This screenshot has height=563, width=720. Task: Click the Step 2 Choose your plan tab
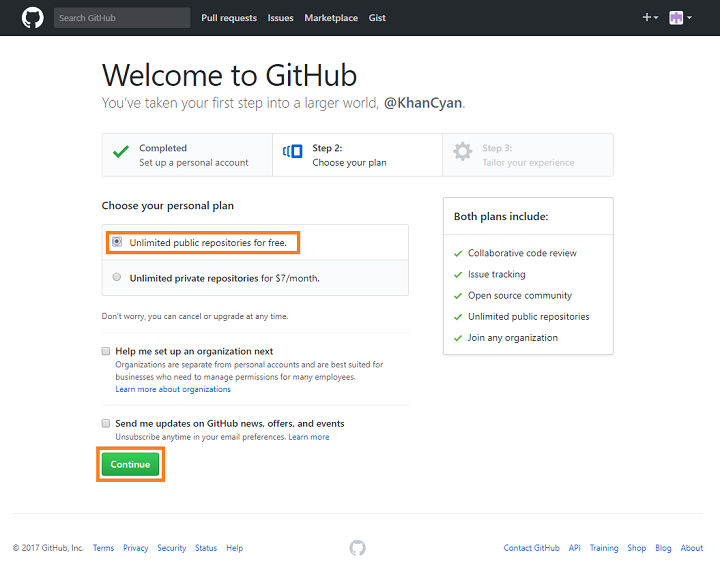pyautogui.click(x=357, y=155)
